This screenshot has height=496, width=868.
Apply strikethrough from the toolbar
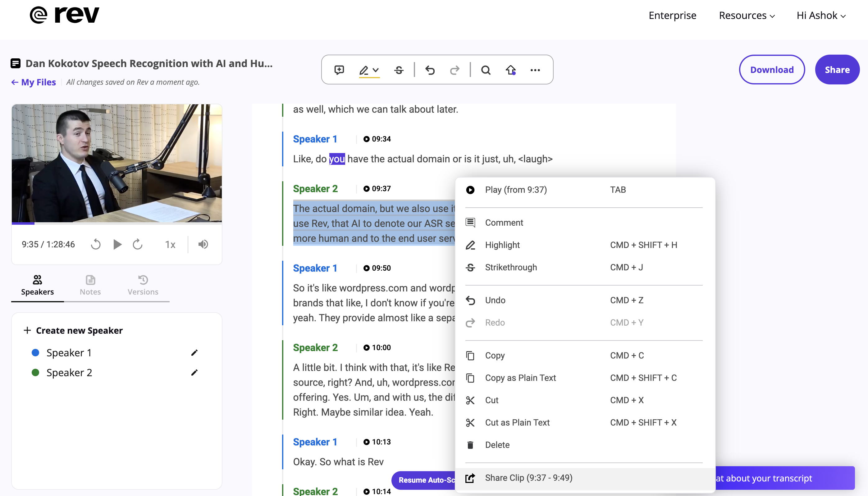click(399, 70)
